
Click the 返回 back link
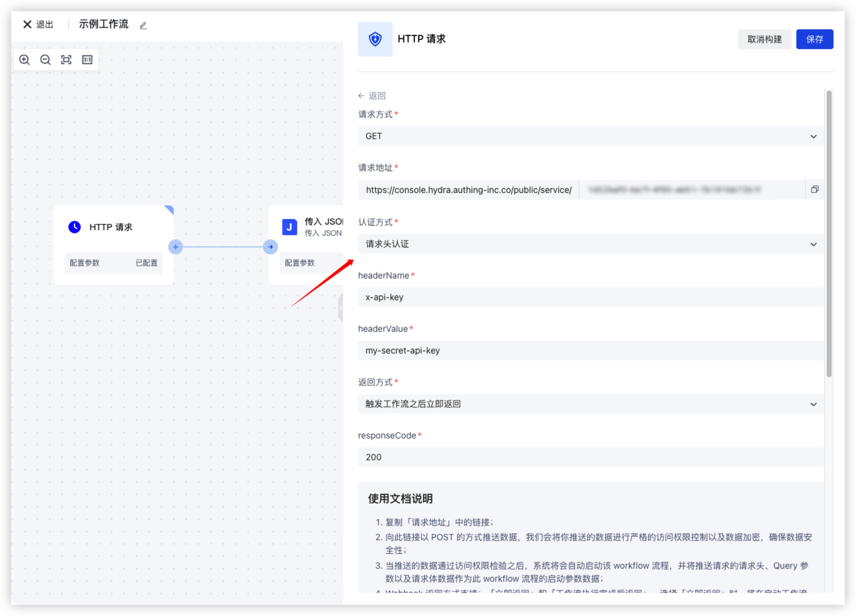(372, 96)
